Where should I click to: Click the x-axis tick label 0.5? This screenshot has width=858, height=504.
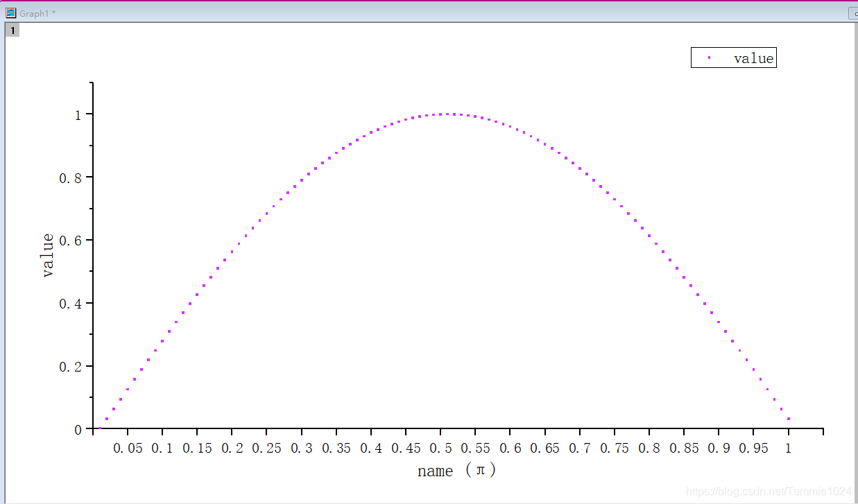pos(440,448)
